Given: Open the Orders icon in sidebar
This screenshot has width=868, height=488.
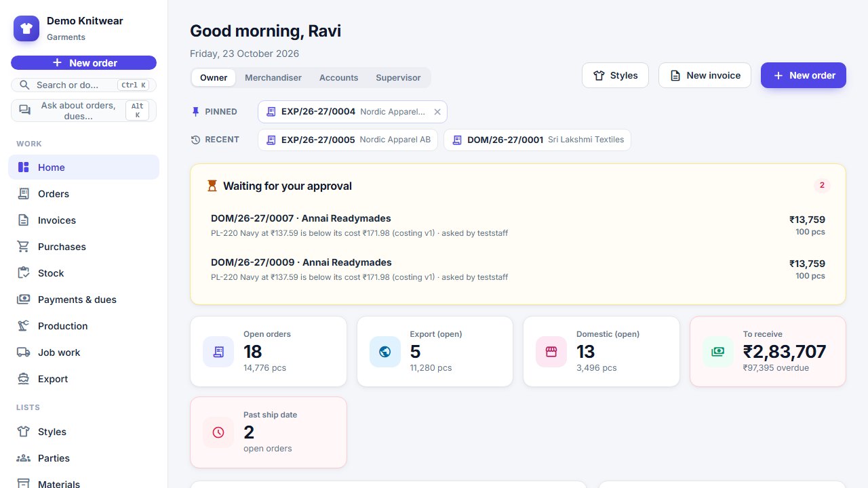Looking at the screenshot, I should (24, 194).
